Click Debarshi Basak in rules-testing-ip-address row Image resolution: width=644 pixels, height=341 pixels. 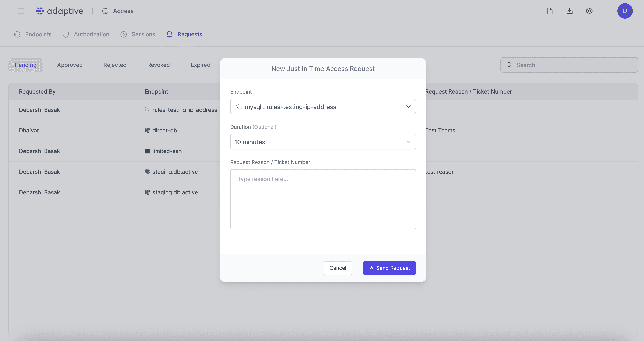click(39, 110)
